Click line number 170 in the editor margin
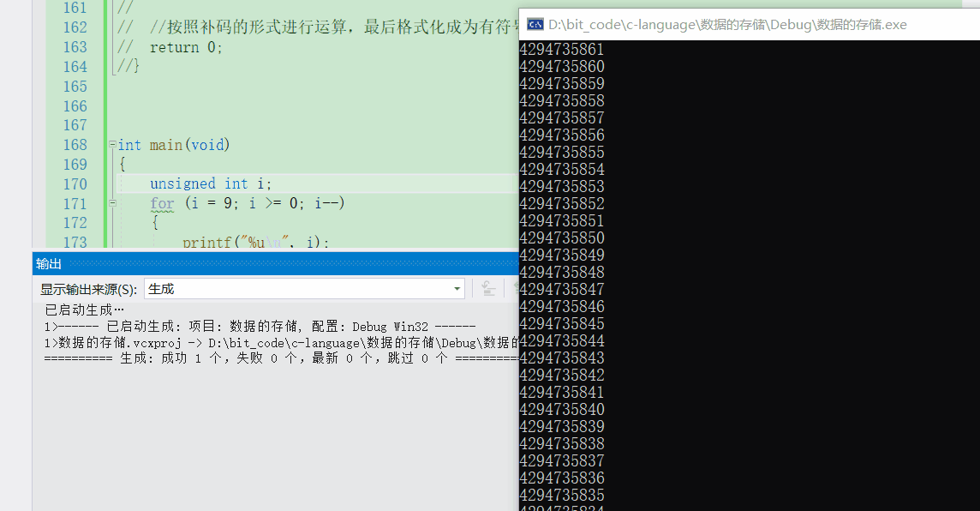Viewport: 980px width, 511px height. tap(75, 183)
